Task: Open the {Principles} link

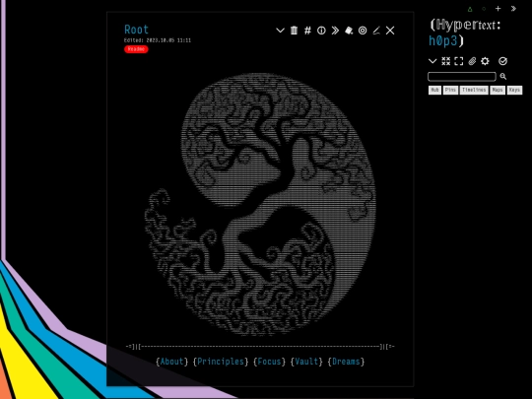Action: click(x=221, y=362)
